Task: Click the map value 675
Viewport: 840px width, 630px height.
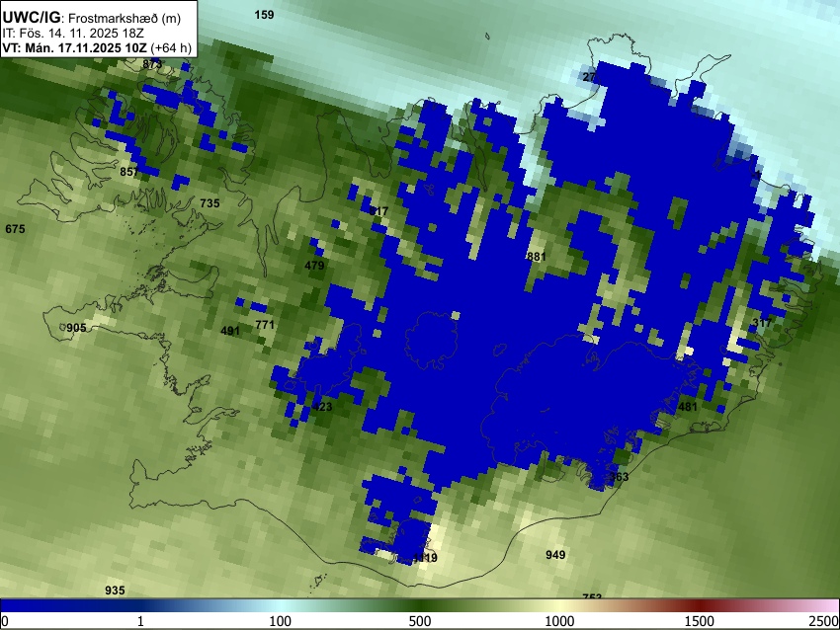Action: [x=15, y=229]
